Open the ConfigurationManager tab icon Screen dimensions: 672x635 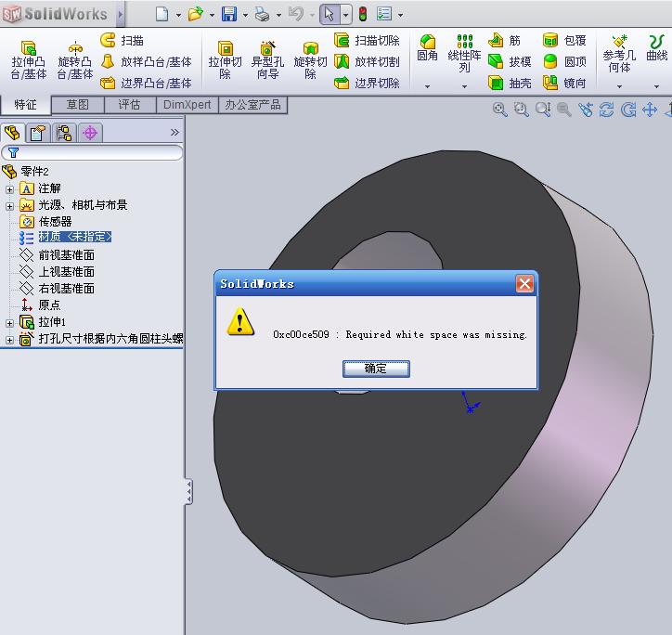[x=64, y=133]
